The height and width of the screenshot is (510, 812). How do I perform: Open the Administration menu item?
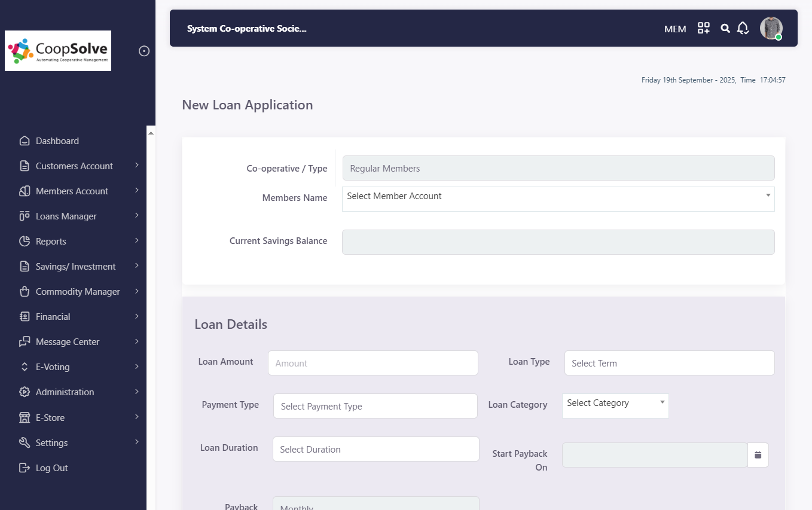(x=65, y=392)
